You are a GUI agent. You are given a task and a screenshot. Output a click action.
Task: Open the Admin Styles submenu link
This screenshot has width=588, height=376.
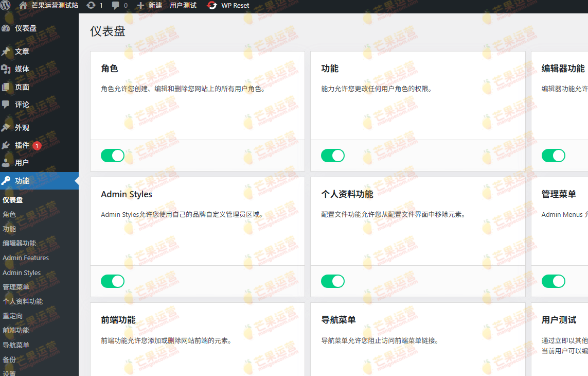coord(22,272)
